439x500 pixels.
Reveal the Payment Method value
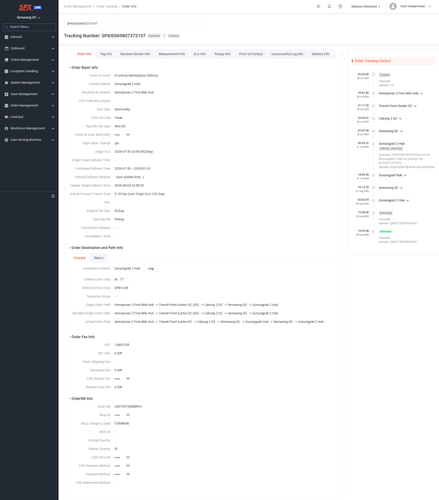(x=128, y=474)
